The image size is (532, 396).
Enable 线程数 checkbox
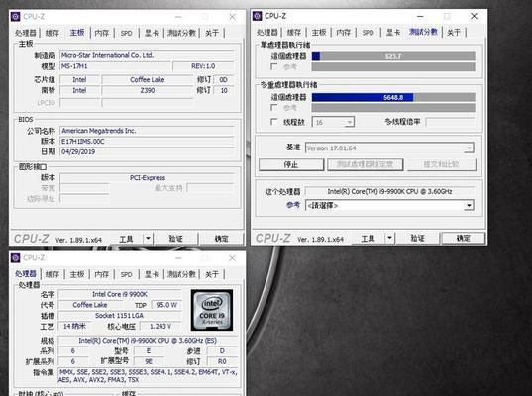(x=274, y=122)
